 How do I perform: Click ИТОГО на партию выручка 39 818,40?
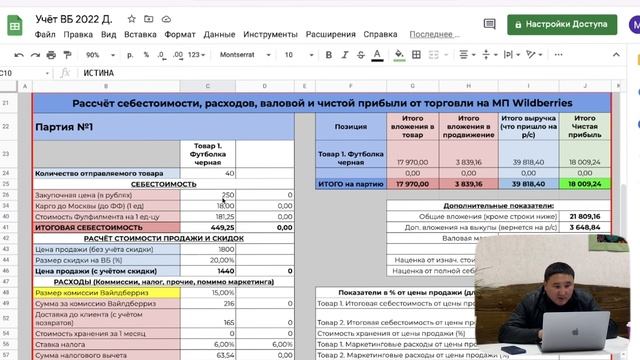pyautogui.click(x=529, y=184)
